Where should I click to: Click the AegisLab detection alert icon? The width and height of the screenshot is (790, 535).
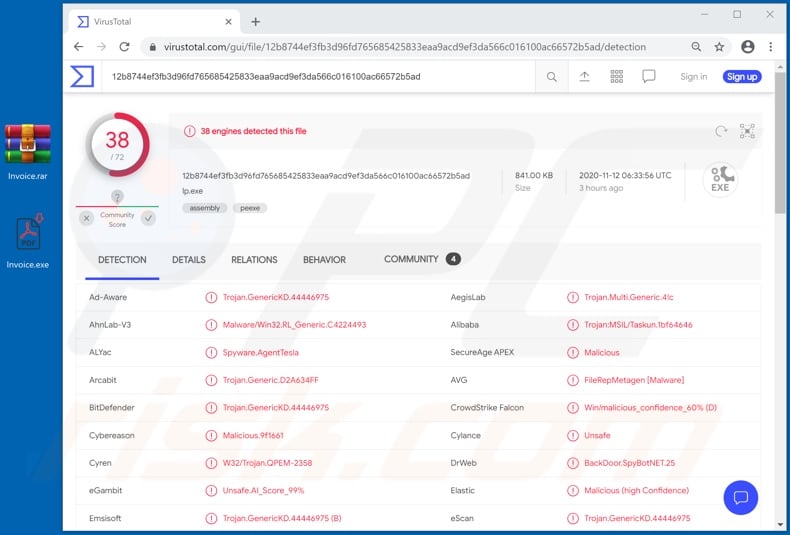[x=573, y=297]
